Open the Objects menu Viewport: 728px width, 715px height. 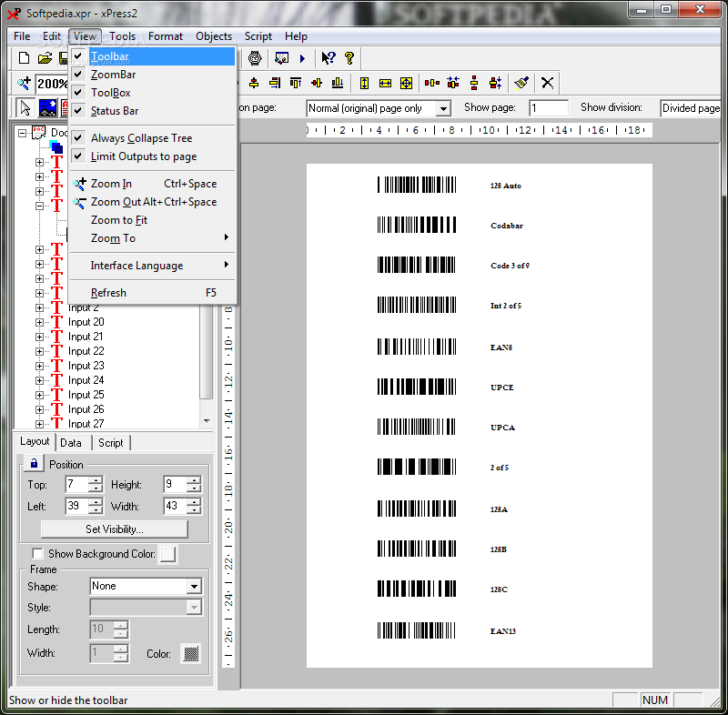pyautogui.click(x=214, y=36)
